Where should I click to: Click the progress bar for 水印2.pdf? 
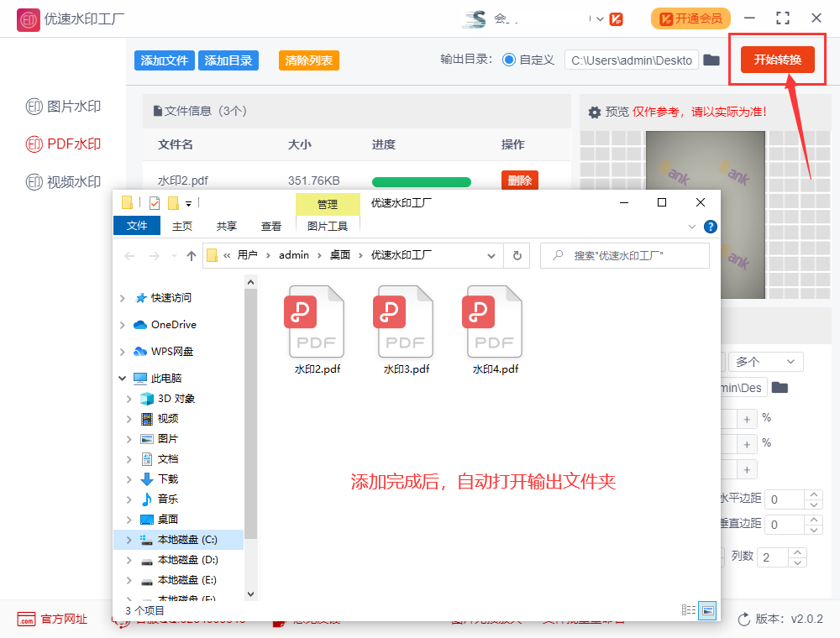tap(422, 182)
